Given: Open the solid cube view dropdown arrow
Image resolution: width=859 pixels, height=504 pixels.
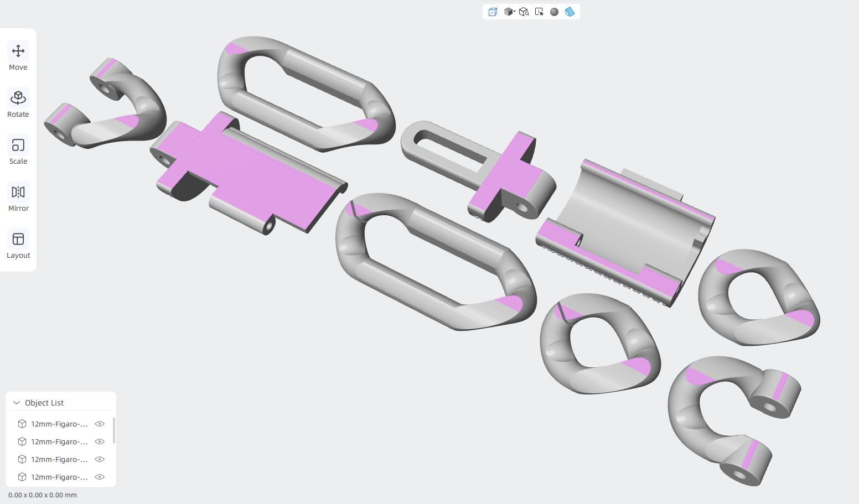Looking at the screenshot, I should pos(514,11).
